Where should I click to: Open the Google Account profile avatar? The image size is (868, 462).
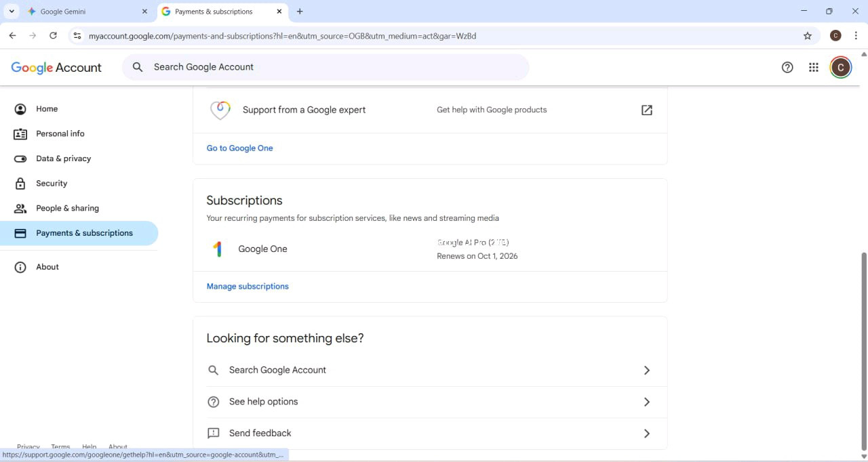point(841,67)
